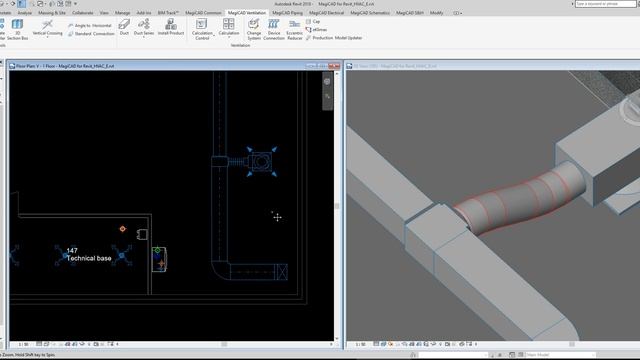Screen dimensions: 640x360
Task: Open the Quick Access Toolbar customize arrow
Action: [x=76, y=4]
